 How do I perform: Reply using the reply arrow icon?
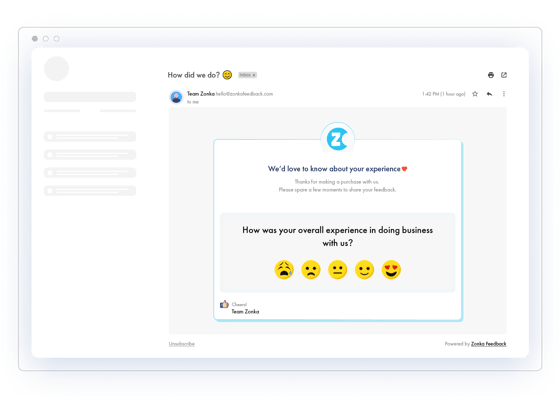click(489, 94)
